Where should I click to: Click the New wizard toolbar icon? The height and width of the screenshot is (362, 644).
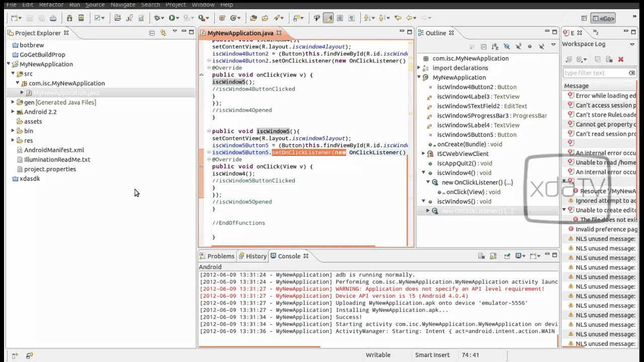pos(14,18)
